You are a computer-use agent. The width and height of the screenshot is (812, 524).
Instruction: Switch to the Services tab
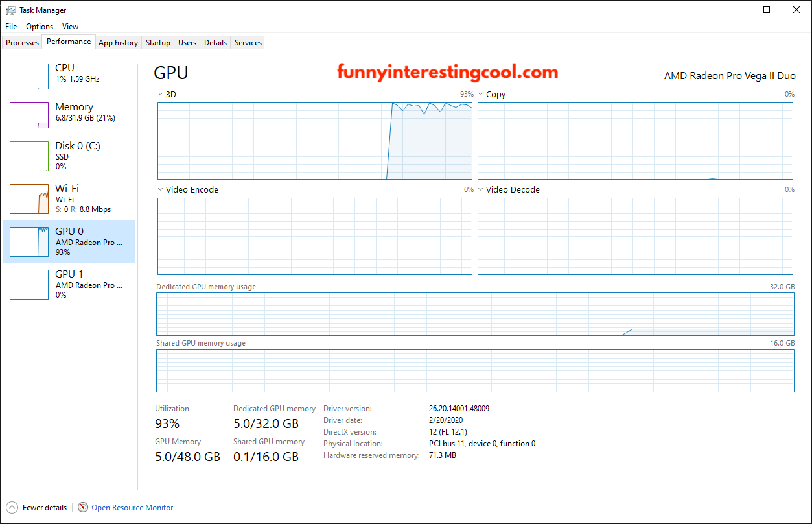[x=248, y=43]
